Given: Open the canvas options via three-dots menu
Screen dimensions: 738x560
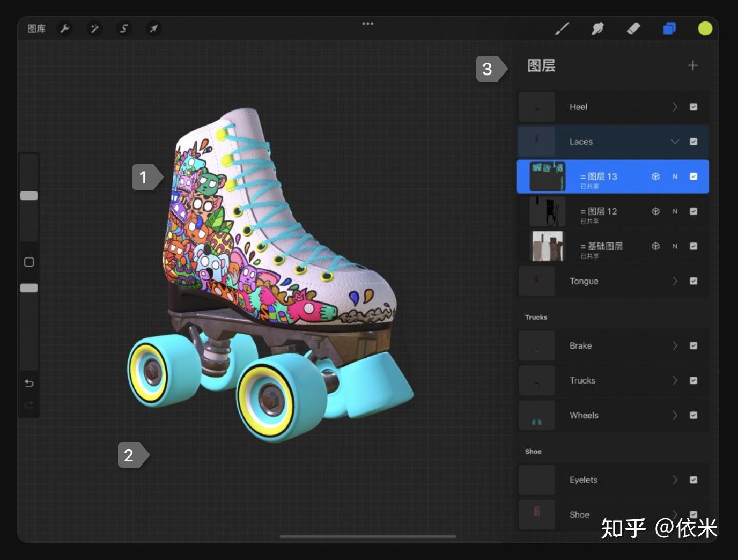Looking at the screenshot, I should click(367, 24).
